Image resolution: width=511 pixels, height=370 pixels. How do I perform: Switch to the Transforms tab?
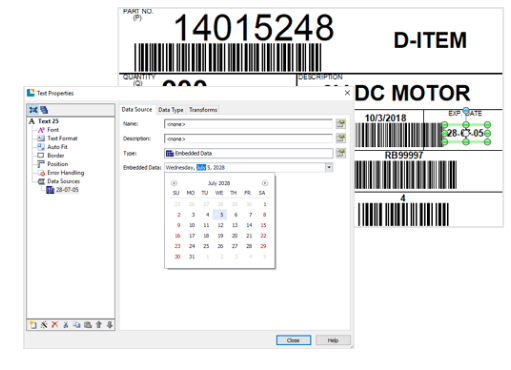coord(203,110)
